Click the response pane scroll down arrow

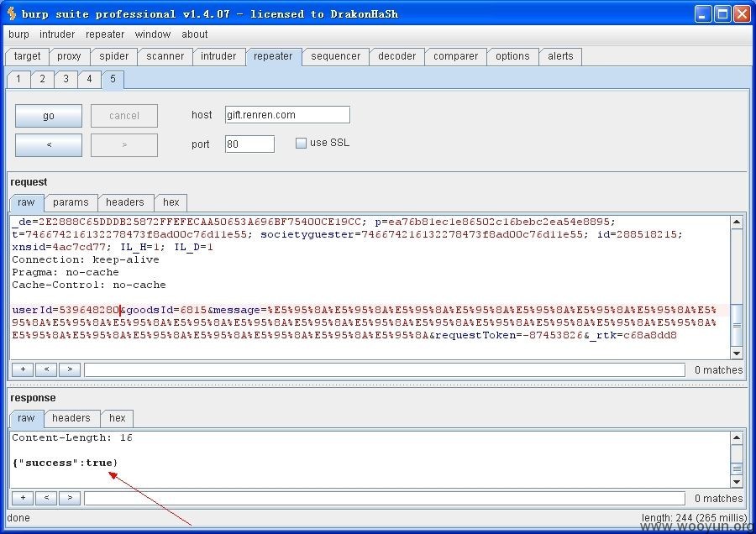(x=737, y=481)
